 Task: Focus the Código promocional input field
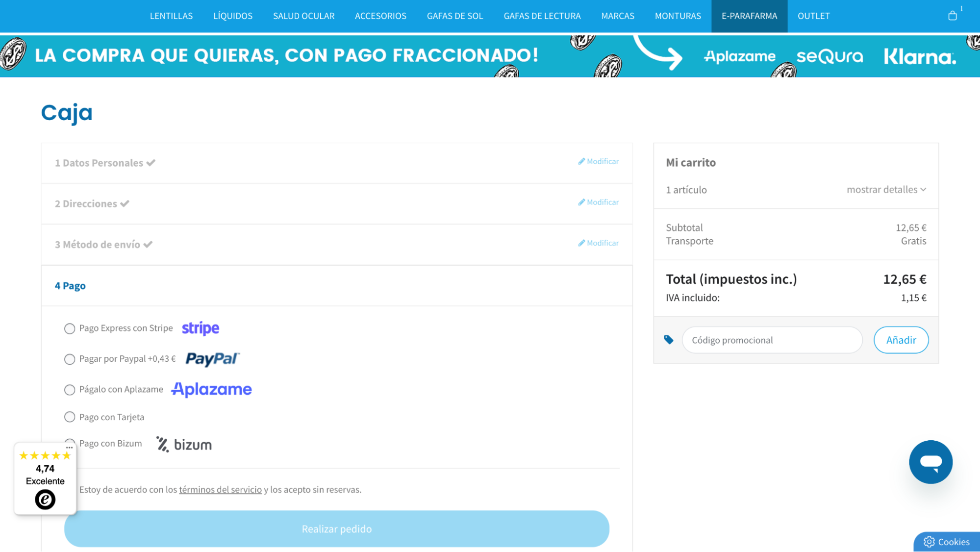[x=772, y=340]
